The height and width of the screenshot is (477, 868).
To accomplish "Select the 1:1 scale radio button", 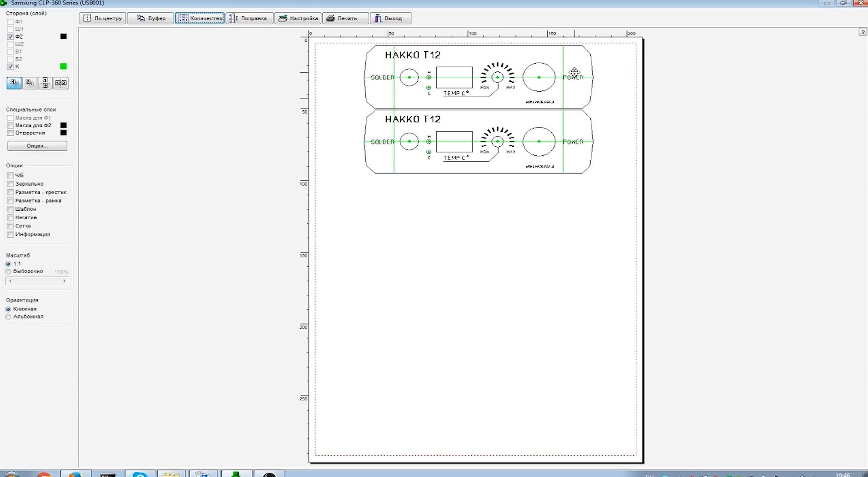I will [x=8, y=264].
